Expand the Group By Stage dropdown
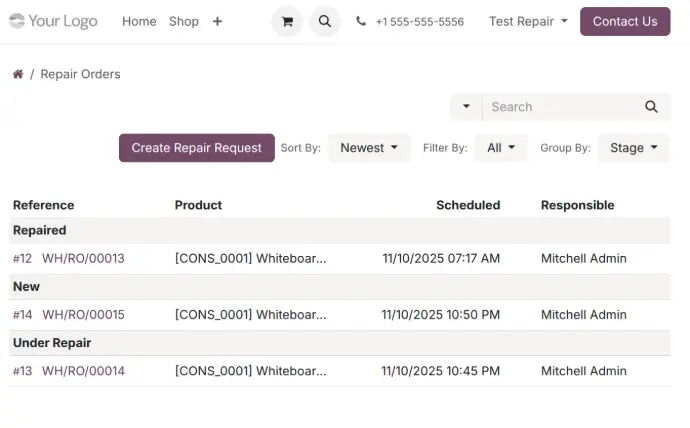The height and width of the screenshot is (428, 690). [633, 148]
